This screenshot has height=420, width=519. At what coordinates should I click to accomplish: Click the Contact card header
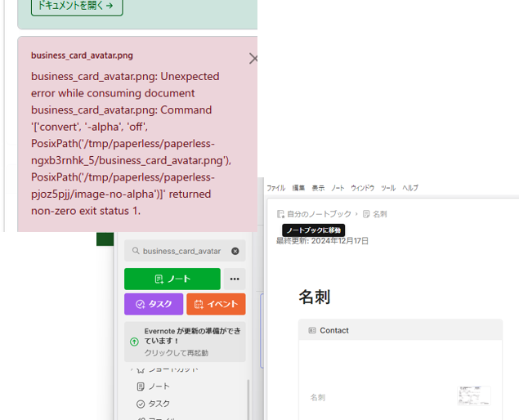tap(400, 330)
